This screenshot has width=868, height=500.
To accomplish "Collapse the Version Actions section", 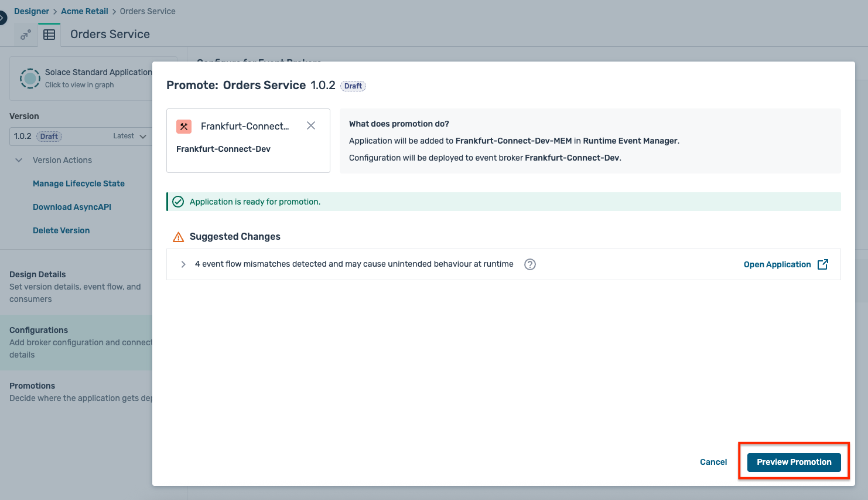I will pos(18,159).
